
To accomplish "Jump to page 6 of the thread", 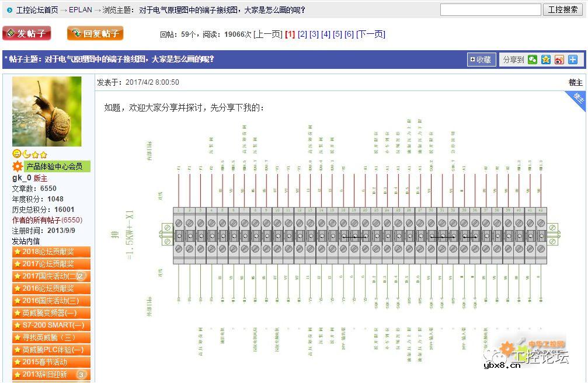I will pyautogui.click(x=349, y=34).
